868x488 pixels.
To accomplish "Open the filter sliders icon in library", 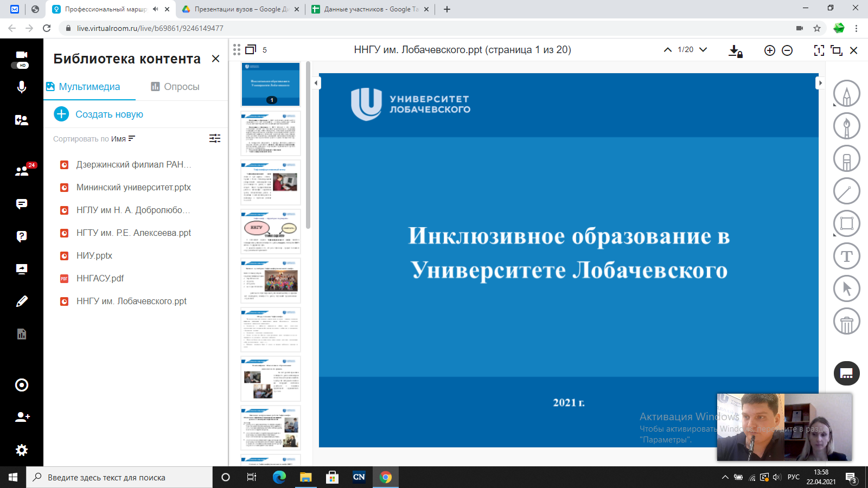I will (x=215, y=138).
